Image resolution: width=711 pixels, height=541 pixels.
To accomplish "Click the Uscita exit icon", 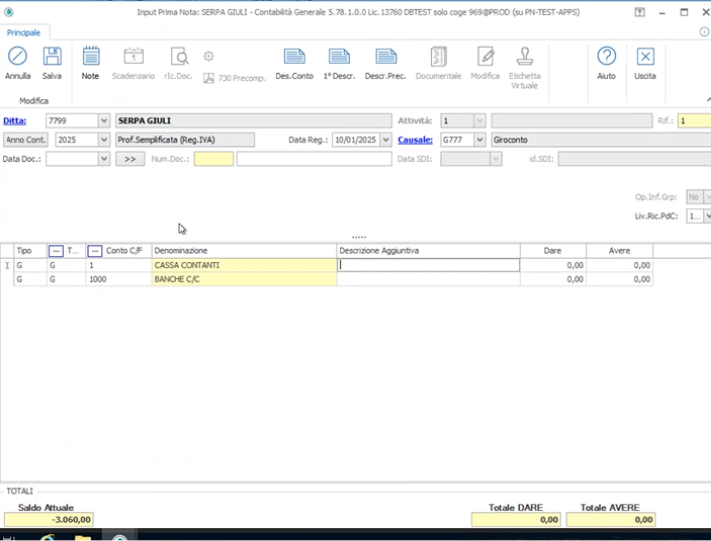I will (645, 62).
